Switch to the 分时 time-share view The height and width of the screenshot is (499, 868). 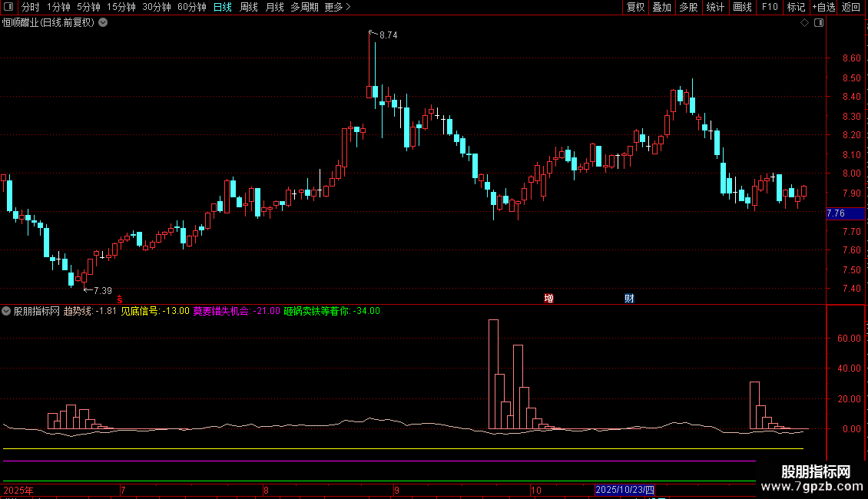coord(31,7)
